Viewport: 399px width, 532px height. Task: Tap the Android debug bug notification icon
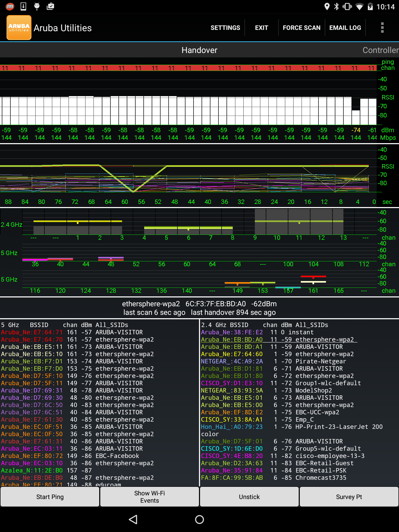[x=37, y=6]
